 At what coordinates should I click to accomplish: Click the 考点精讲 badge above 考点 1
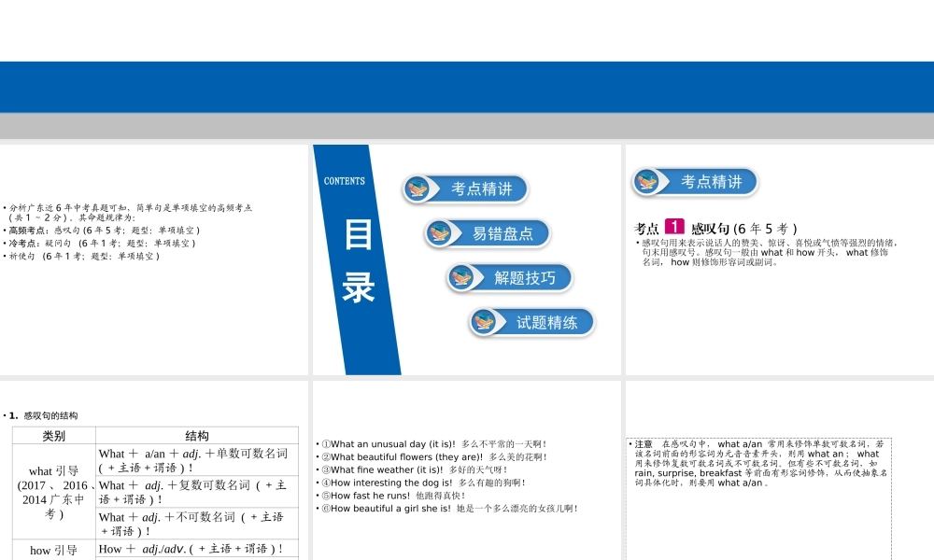(695, 182)
